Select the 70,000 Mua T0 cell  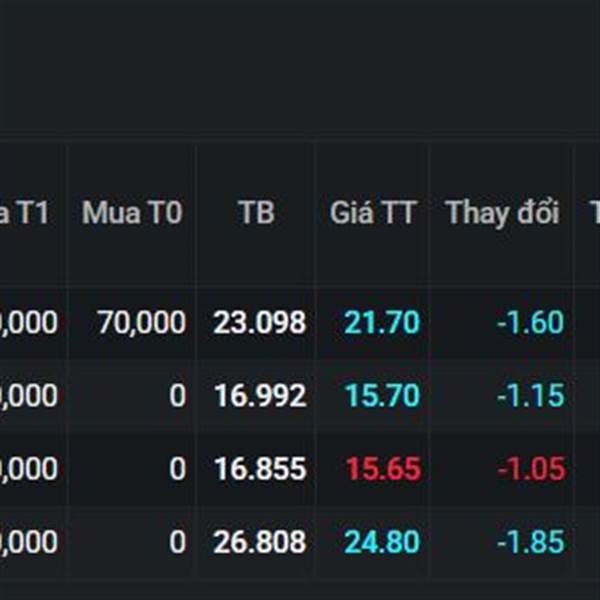(x=141, y=322)
